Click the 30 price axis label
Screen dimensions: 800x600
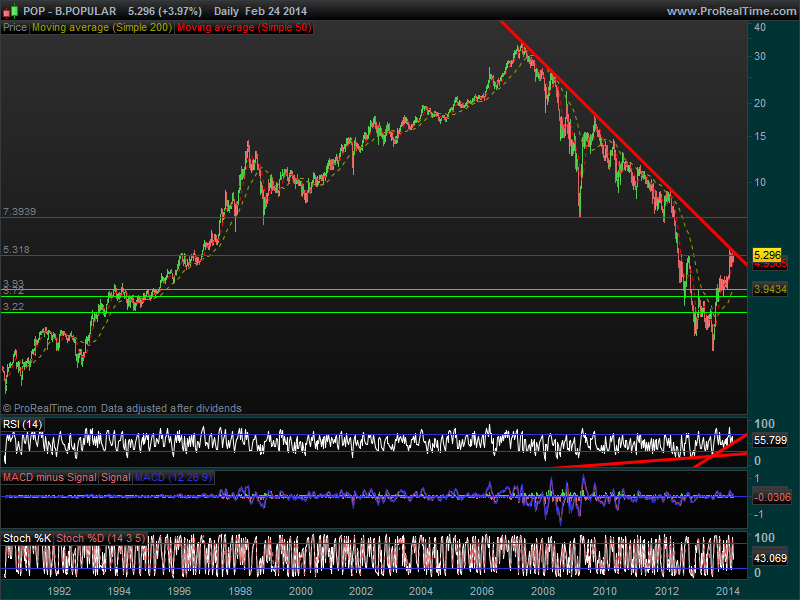pyautogui.click(x=760, y=57)
